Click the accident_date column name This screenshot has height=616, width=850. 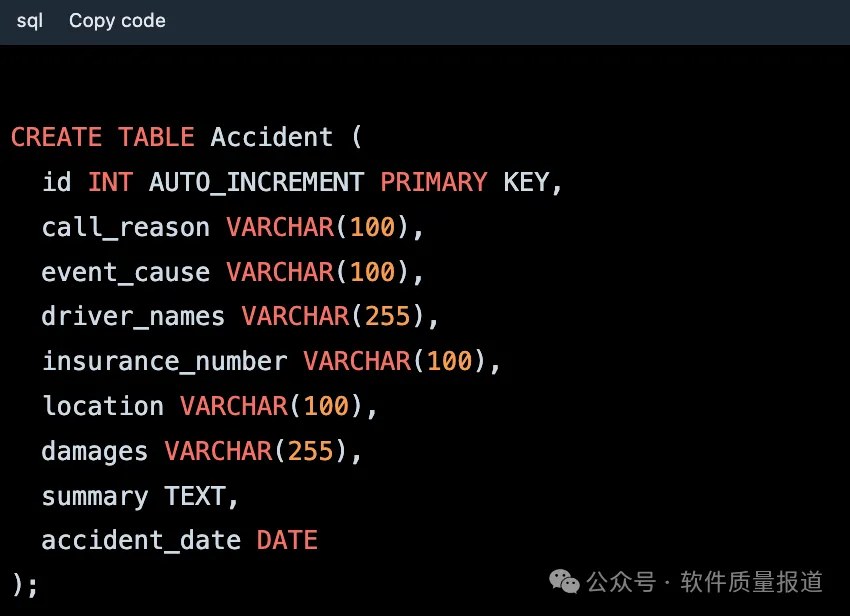pyautogui.click(x=141, y=541)
